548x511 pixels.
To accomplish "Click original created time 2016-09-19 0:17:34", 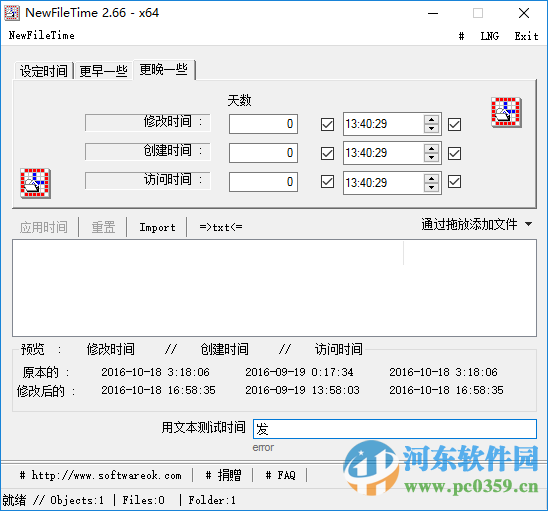I will pos(299,372).
